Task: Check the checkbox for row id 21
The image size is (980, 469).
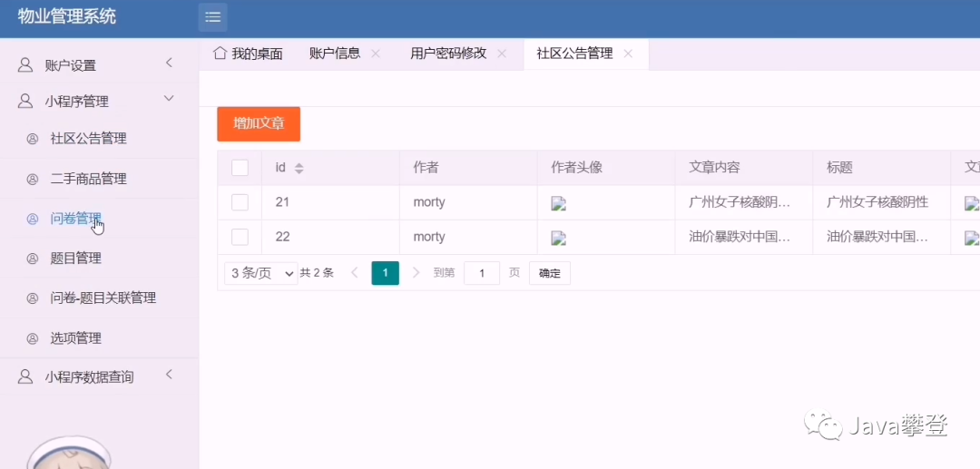Action: coord(240,202)
